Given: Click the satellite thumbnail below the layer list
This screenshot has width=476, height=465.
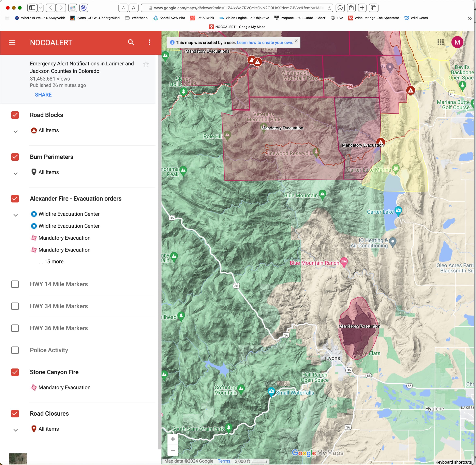Looking at the screenshot, I should pyautogui.click(x=18, y=459).
